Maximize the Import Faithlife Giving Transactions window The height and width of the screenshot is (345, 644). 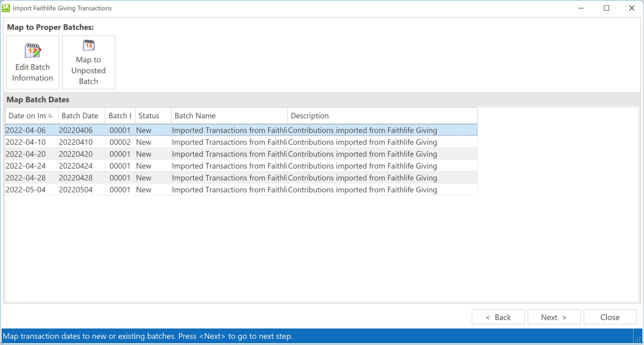pyautogui.click(x=606, y=8)
